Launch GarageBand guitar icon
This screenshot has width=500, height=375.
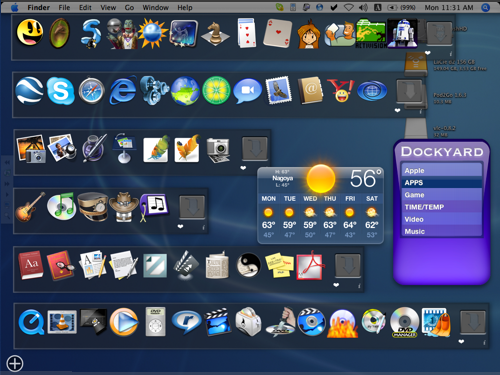click(x=30, y=207)
